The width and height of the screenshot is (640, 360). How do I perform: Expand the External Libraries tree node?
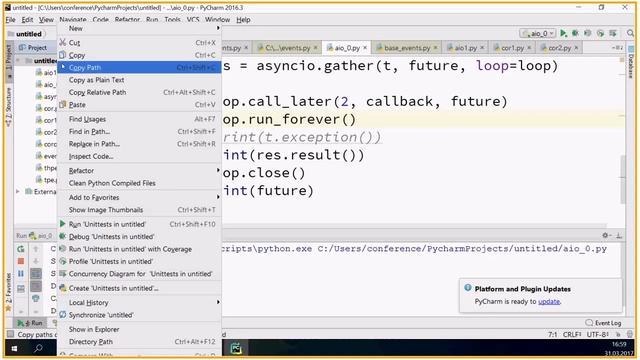tap(18, 191)
